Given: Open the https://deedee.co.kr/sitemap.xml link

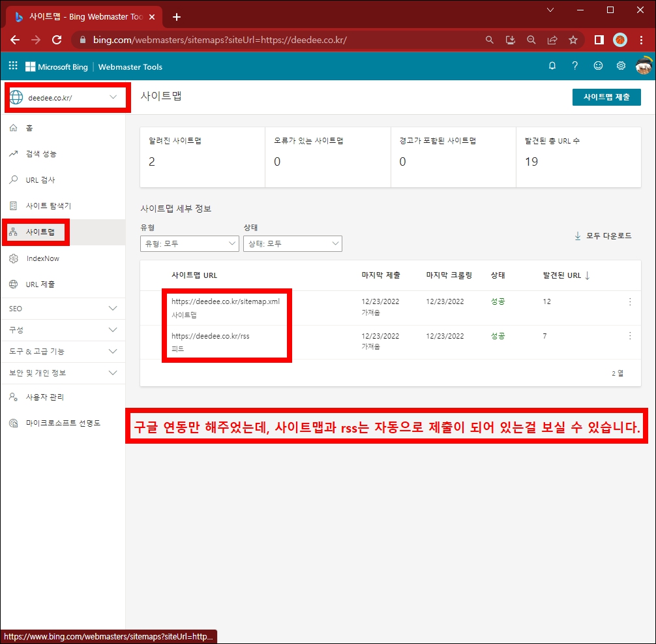Looking at the screenshot, I should coord(226,301).
